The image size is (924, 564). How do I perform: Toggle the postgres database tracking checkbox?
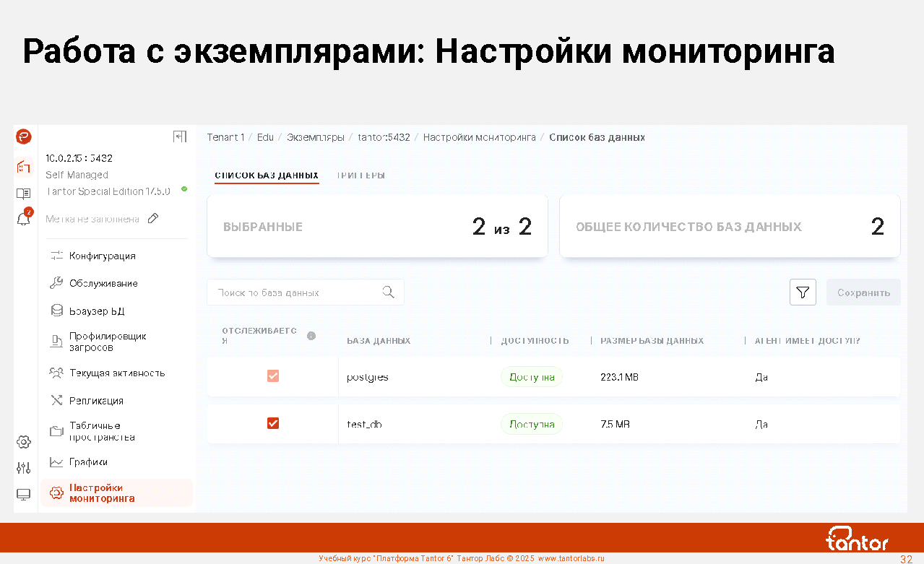(x=273, y=376)
